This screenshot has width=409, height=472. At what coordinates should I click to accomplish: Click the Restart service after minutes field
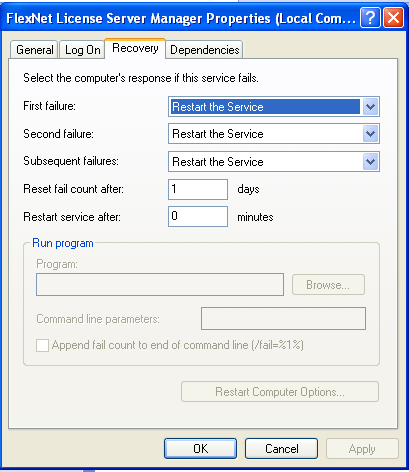click(x=198, y=217)
